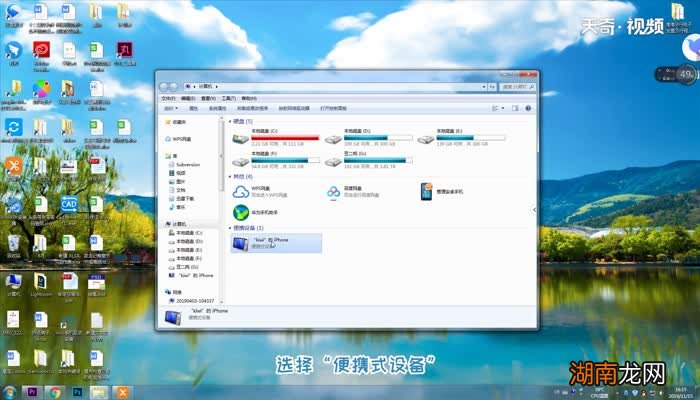Screen dimensions: 700x400
Task: Open the 编辑(E) menu
Action: pyautogui.click(x=188, y=98)
